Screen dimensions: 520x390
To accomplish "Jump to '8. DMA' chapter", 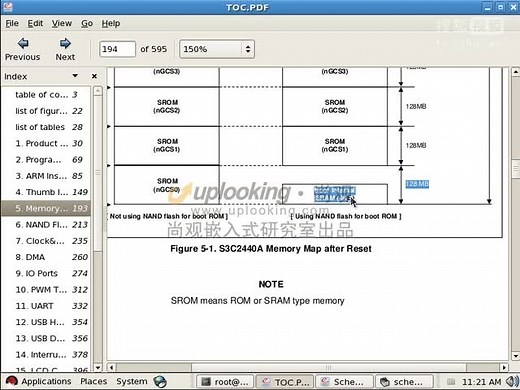I will click(x=46, y=257).
